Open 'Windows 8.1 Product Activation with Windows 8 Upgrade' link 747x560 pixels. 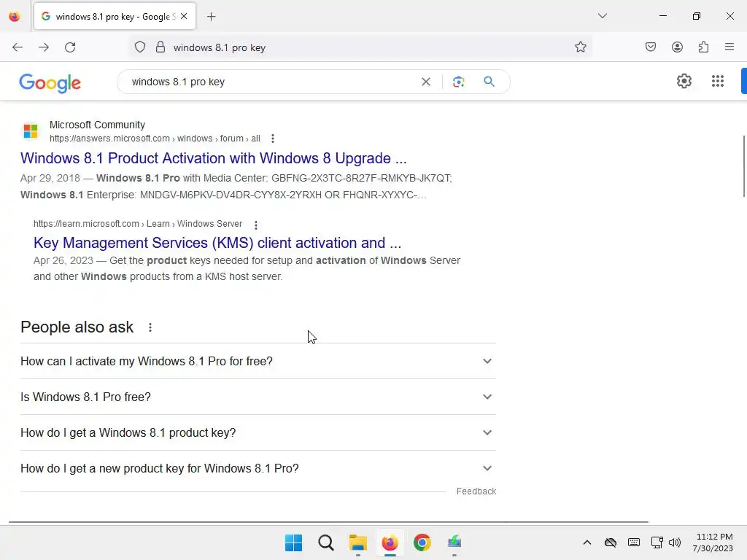pos(214,158)
